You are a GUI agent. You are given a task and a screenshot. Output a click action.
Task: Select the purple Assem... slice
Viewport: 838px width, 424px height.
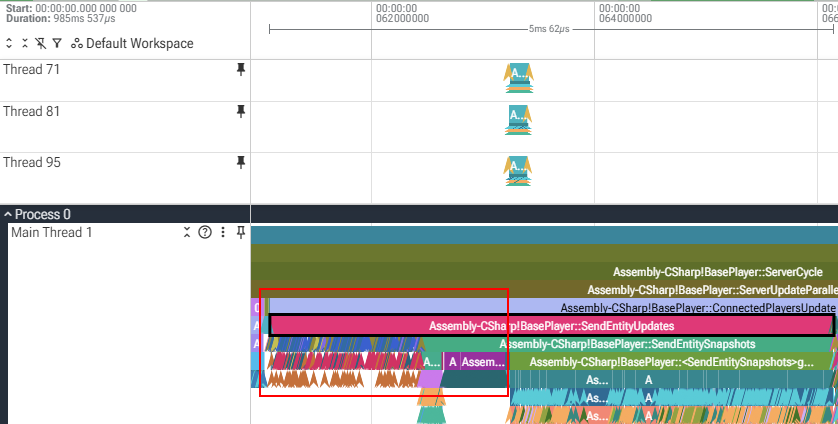[x=484, y=362]
